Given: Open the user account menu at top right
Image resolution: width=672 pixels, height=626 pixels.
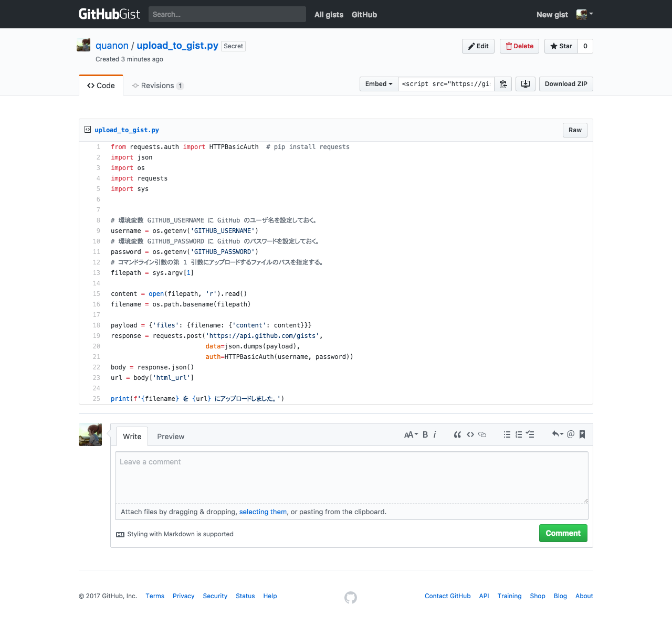Looking at the screenshot, I should coord(584,14).
